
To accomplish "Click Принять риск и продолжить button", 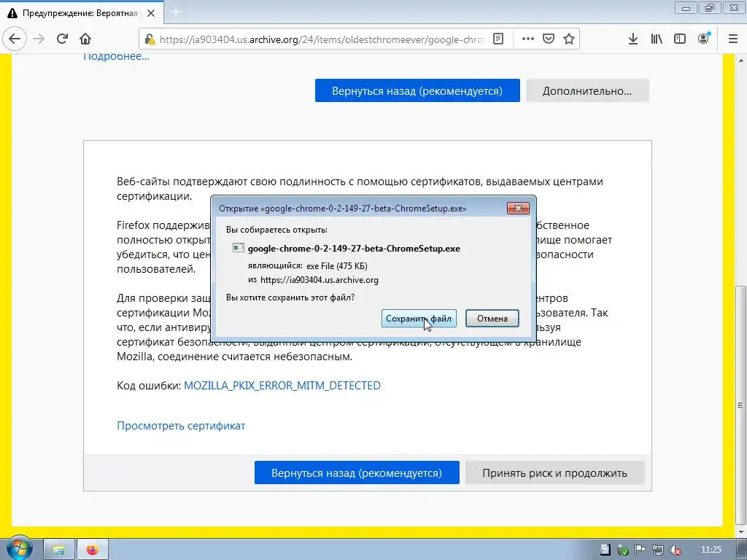I will [554, 472].
